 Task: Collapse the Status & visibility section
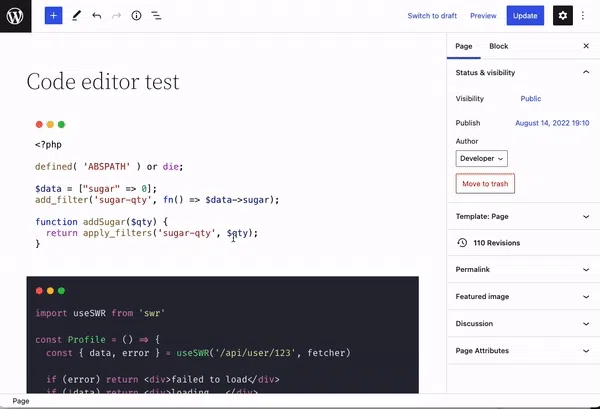[523, 72]
